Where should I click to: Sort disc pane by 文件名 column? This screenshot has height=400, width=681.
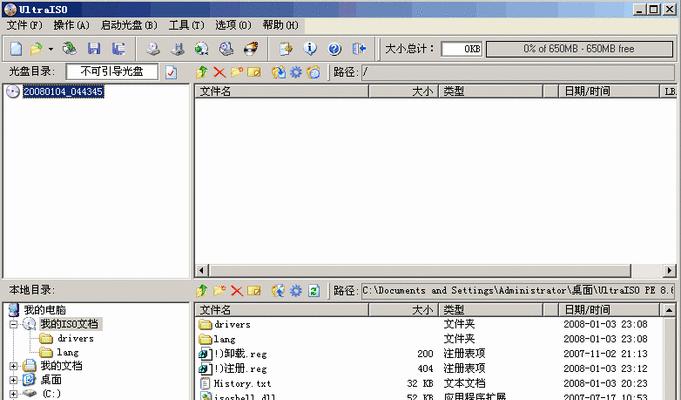pos(281,91)
